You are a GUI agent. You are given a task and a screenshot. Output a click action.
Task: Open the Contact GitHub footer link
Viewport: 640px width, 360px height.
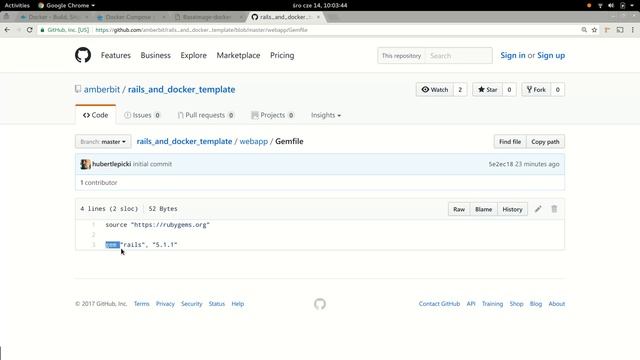coord(439,304)
